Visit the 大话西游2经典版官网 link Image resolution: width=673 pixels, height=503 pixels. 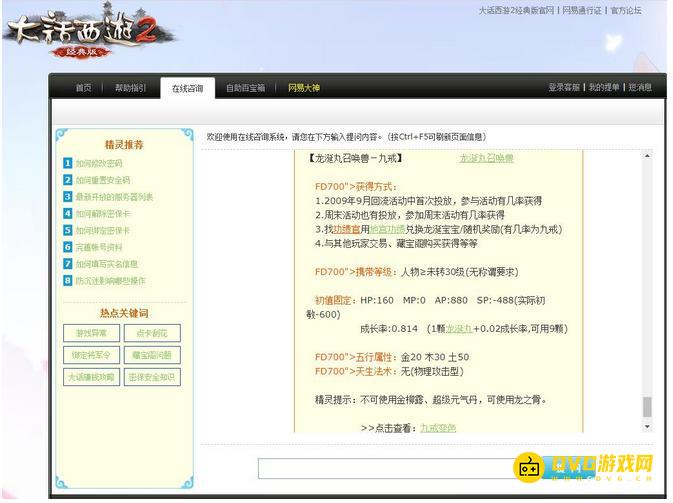(x=516, y=10)
